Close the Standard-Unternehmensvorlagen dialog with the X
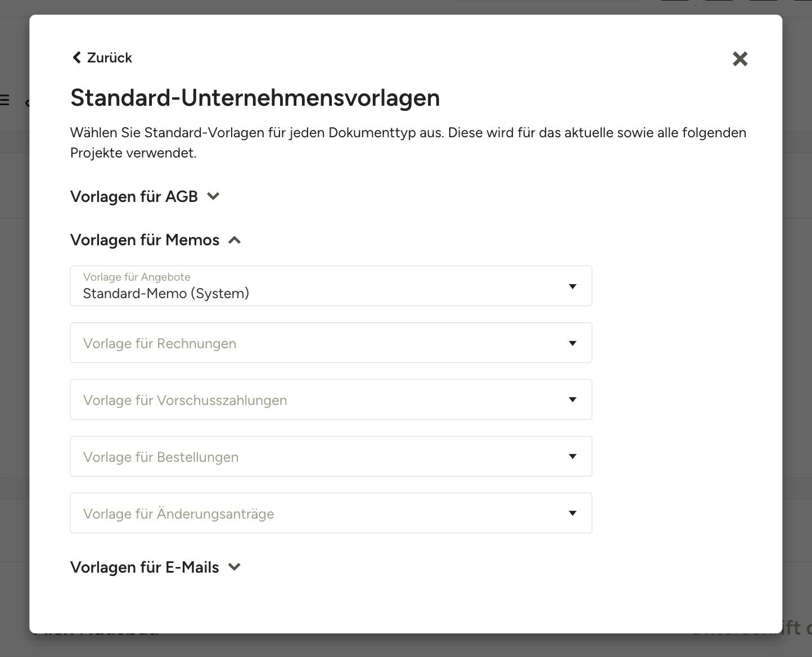 [x=740, y=58]
